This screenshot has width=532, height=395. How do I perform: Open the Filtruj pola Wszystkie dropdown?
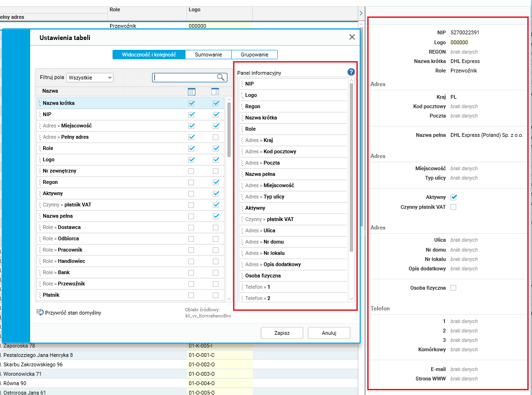(90, 78)
